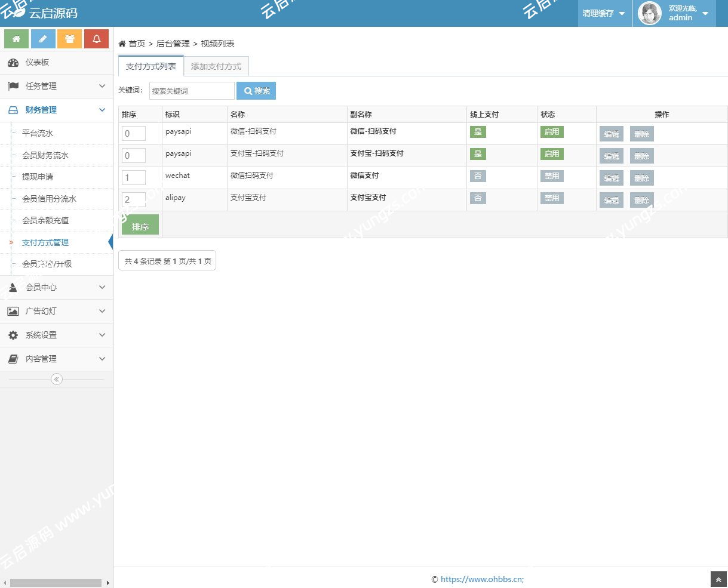Click the 搜索关键词 keyword input field

(x=191, y=91)
